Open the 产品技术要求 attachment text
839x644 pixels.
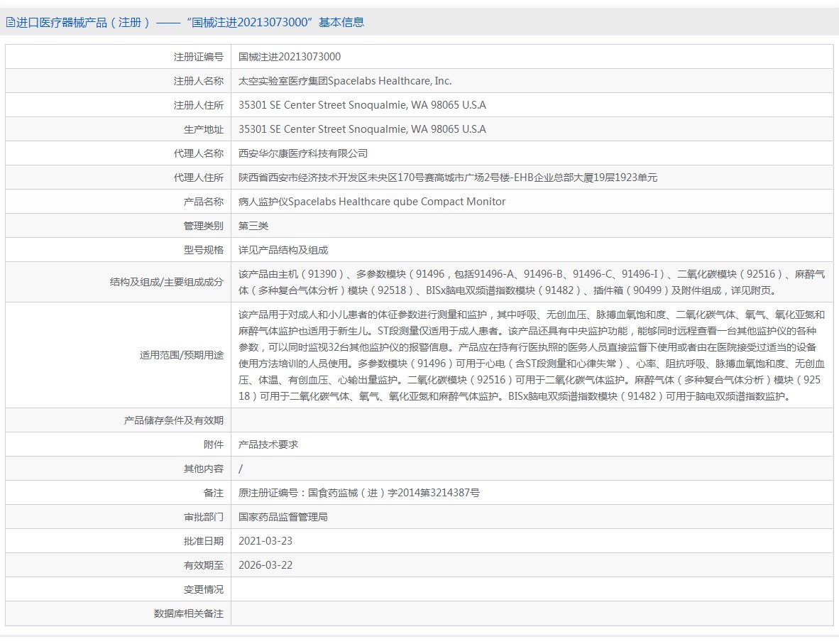[268, 444]
